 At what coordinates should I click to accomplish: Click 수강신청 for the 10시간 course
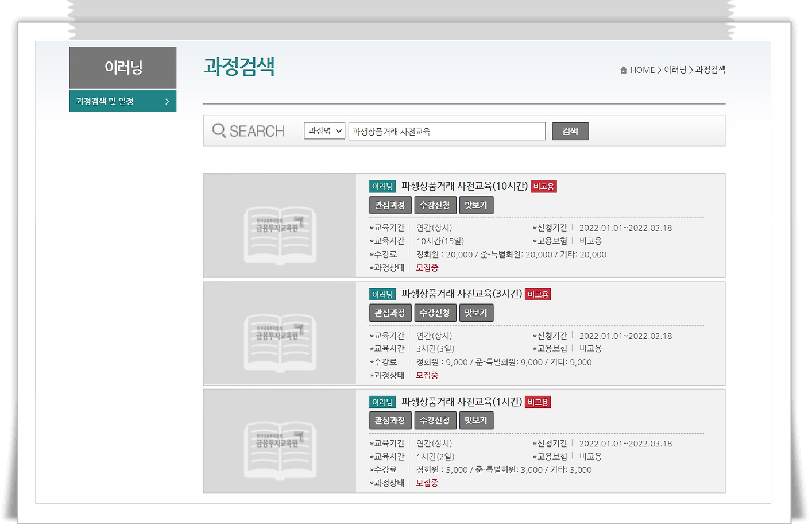click(435, 205)
